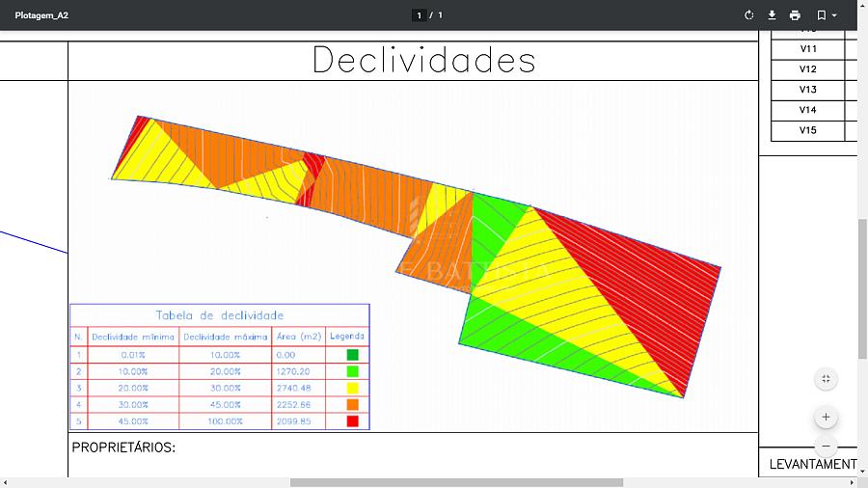Click the vertical scrollbar thumb
Viewport: 868px width, 488px height.
pos(862,289)
